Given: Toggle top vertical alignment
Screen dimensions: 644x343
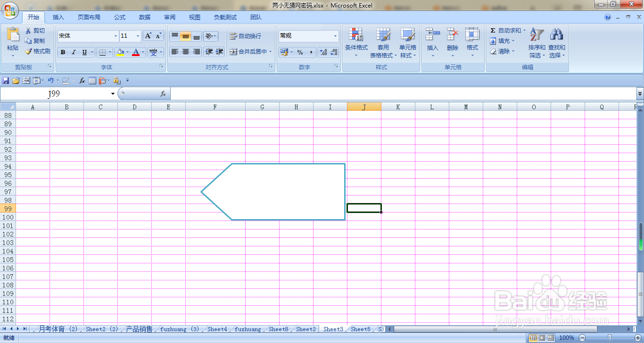Looking at the screenshot, I should (174, 36).
